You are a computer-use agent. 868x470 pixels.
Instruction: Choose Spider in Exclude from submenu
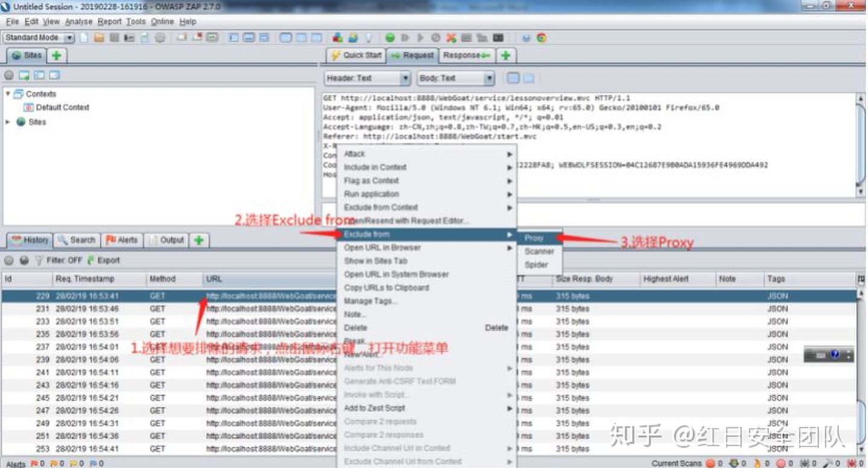tap(539, 264)
